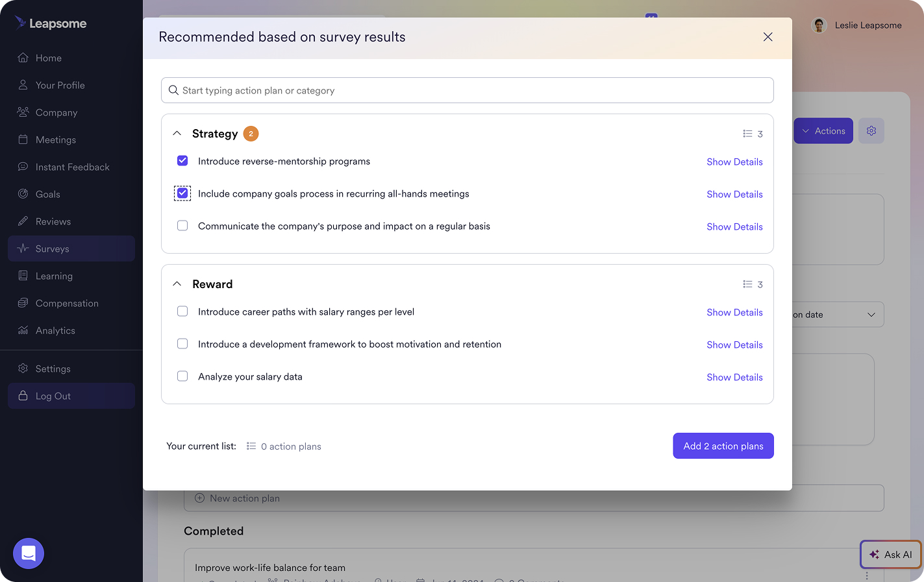Click the search magnifier in the modal
Image resolution: width=924 pixels, height=582 pixels.
(x=173, y=90)
